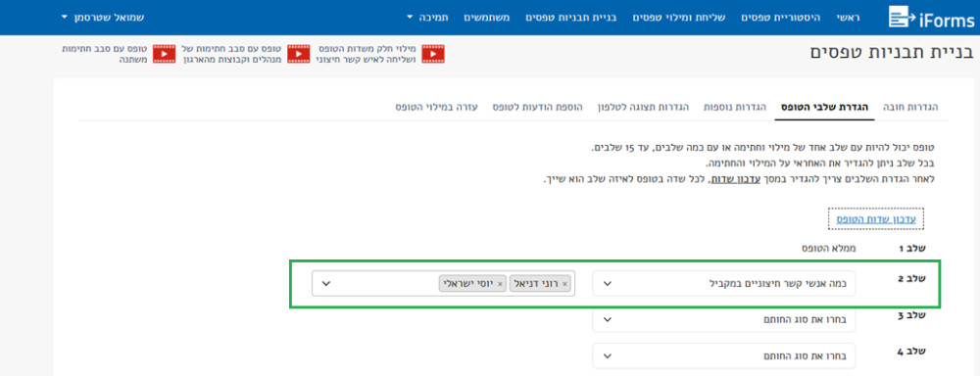Open stage 4 בחרו את סוג החותם dropdown
980x376 pixels.
coord(724,356)
